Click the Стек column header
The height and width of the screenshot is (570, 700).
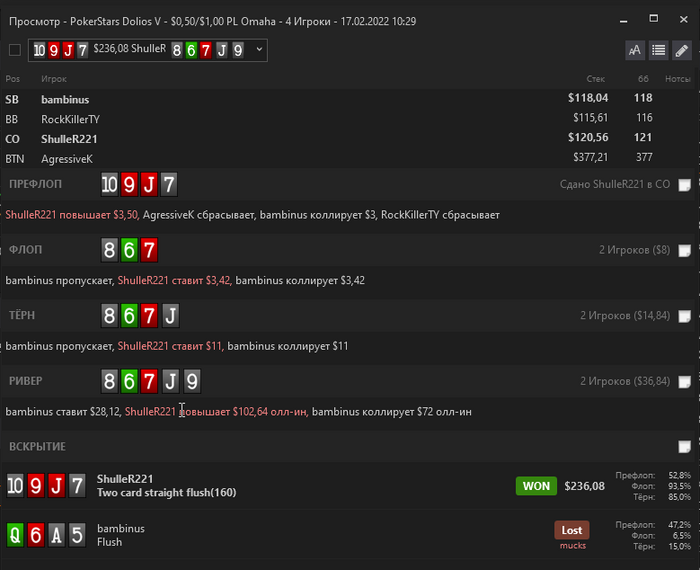596,79
